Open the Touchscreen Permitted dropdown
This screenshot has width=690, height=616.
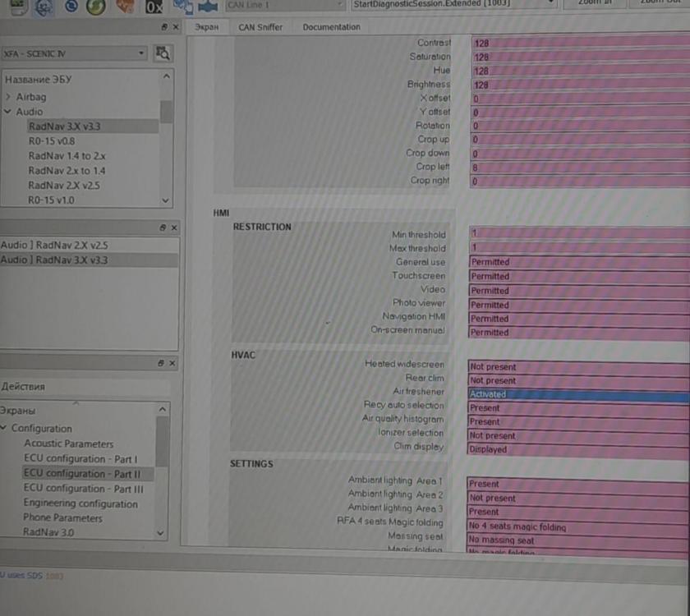pos(578,276)
